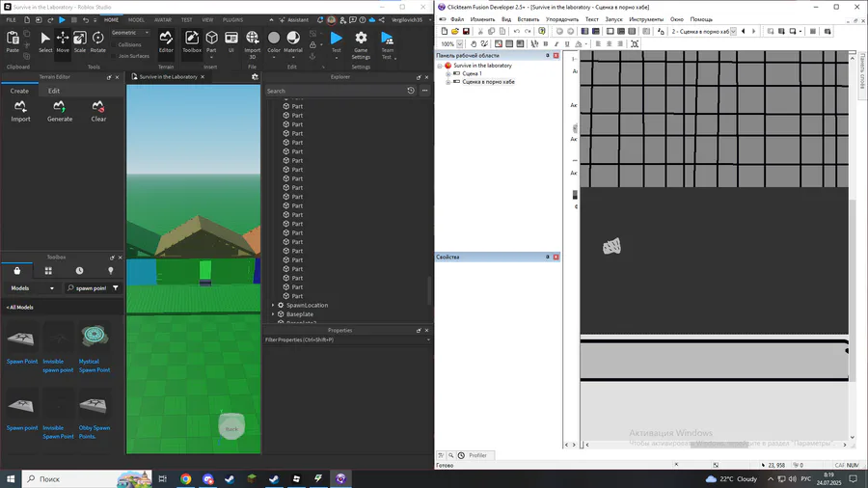
Task: Open the Вставить menu in Clickteam
Action: point(528,19)
